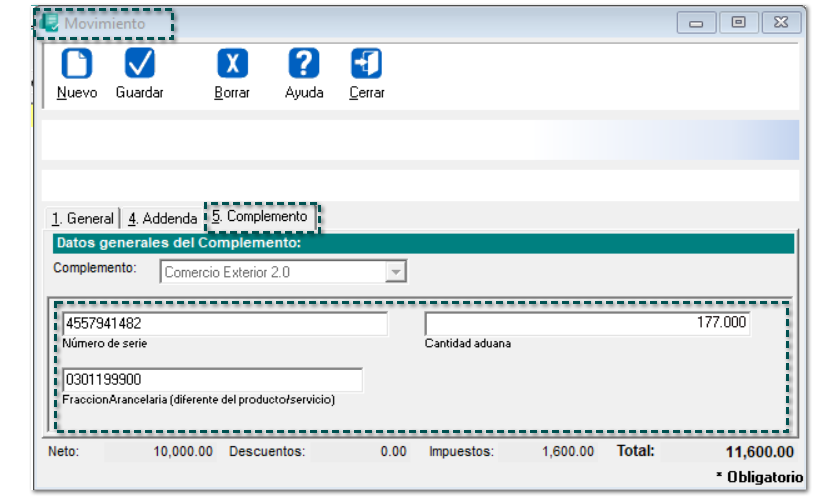This screenshot has height=499, width=815.
Task: Close the Movimiento window with X
Action: 781,23
